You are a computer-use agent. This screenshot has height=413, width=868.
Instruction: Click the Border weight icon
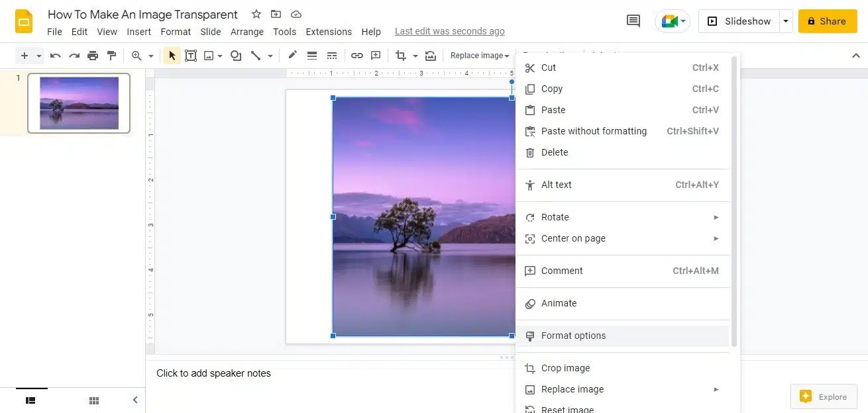click(x=312, y=56)
